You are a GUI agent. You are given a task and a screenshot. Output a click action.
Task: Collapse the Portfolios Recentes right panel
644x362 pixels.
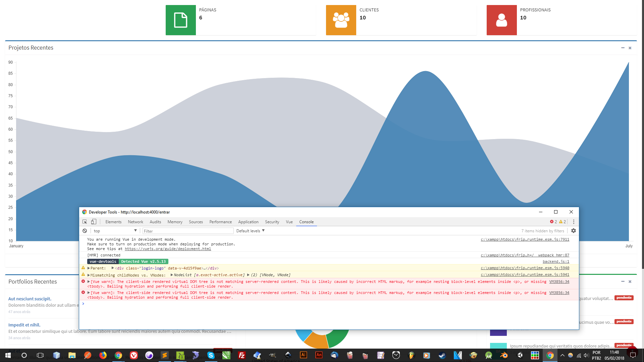623,282
